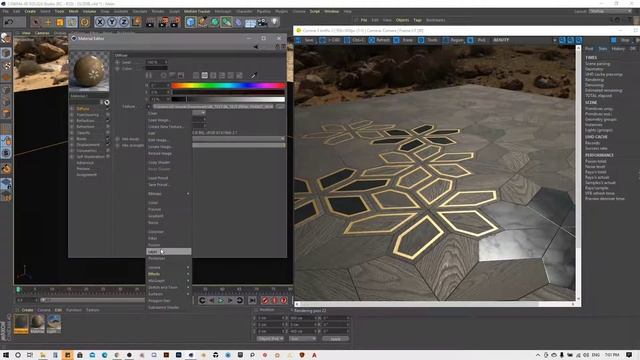Screen dimensions: 640x360
Task: Toggle the Z axis lock
Action: [124, 22]
